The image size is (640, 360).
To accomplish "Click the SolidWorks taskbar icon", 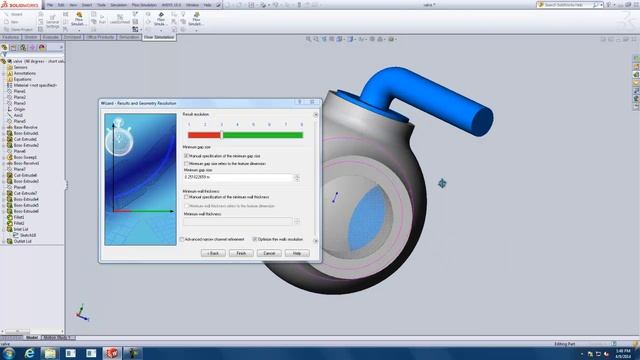I will pyautogui.click(x=112, y=353).
